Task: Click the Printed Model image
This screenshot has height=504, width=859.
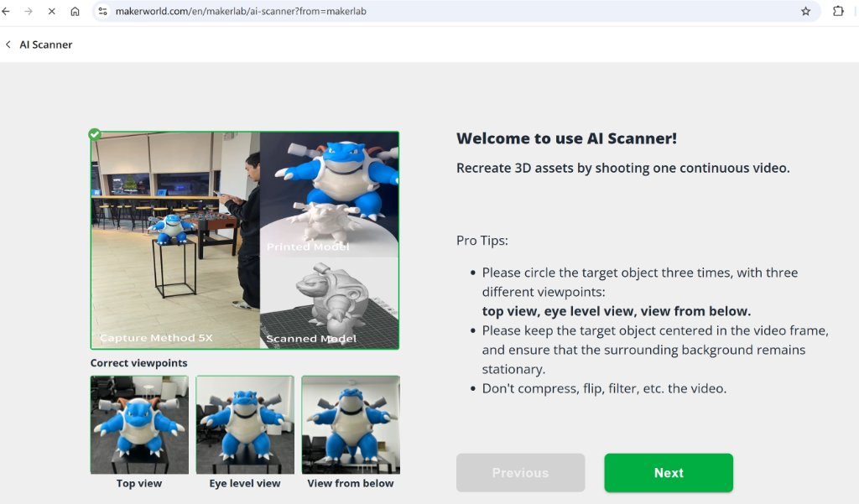Action: click(x=329, y=194)
